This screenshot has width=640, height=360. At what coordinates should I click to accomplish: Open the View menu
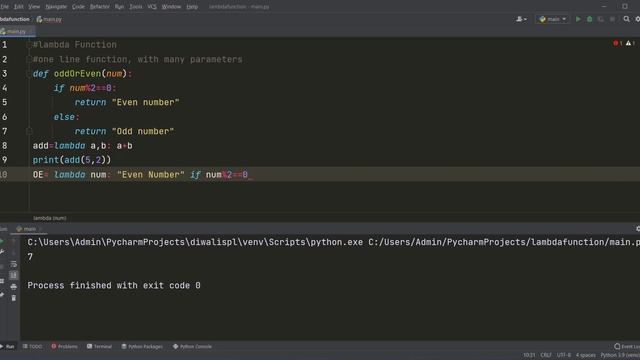(x=34, y=7)
